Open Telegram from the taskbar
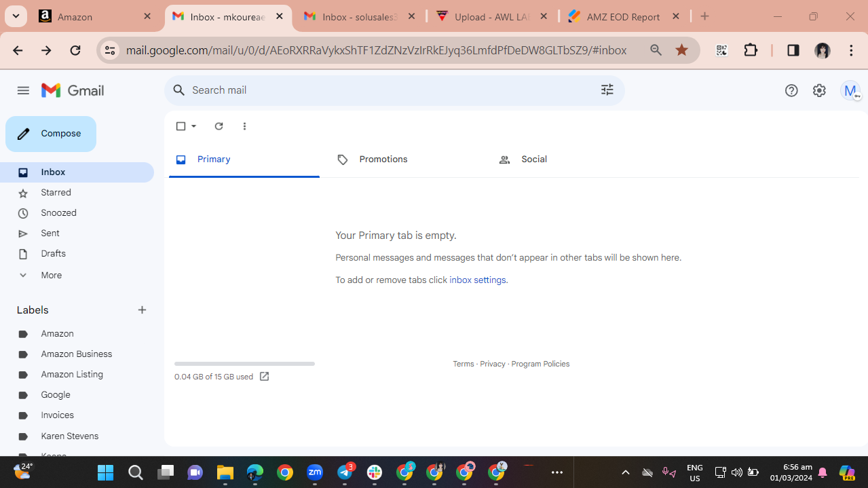Image resolution: width=868 pixels, height=488 pixels. click(x=345, y=472)
